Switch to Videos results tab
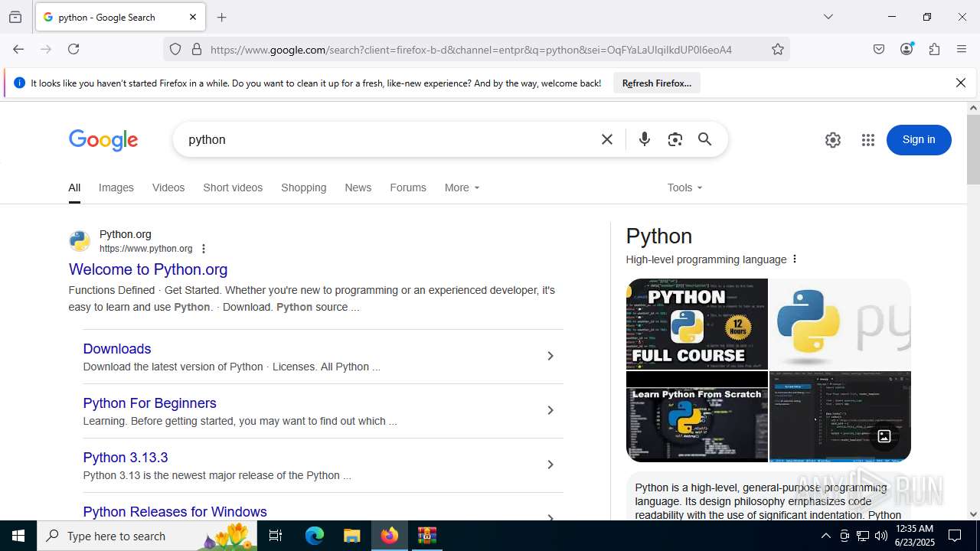Image resolution: width=980 pixels, height=551 pixels. 168,187
